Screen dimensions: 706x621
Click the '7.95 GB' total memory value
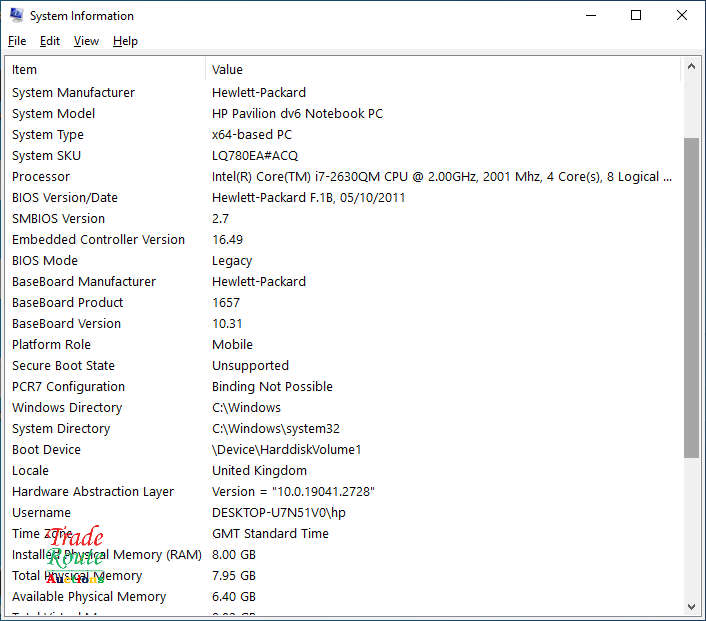[x=234, y=576]
